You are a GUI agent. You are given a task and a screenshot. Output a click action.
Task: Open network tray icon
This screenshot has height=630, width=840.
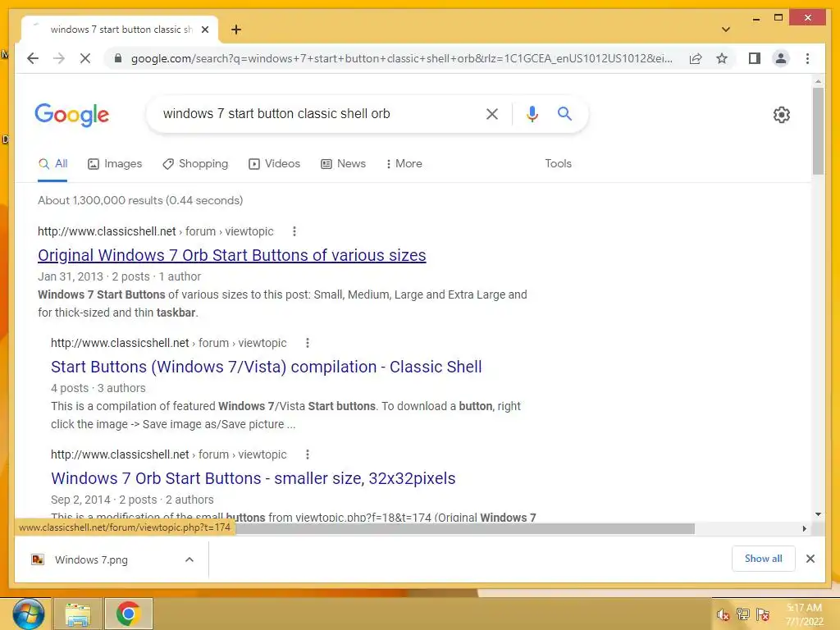[743, 614]
